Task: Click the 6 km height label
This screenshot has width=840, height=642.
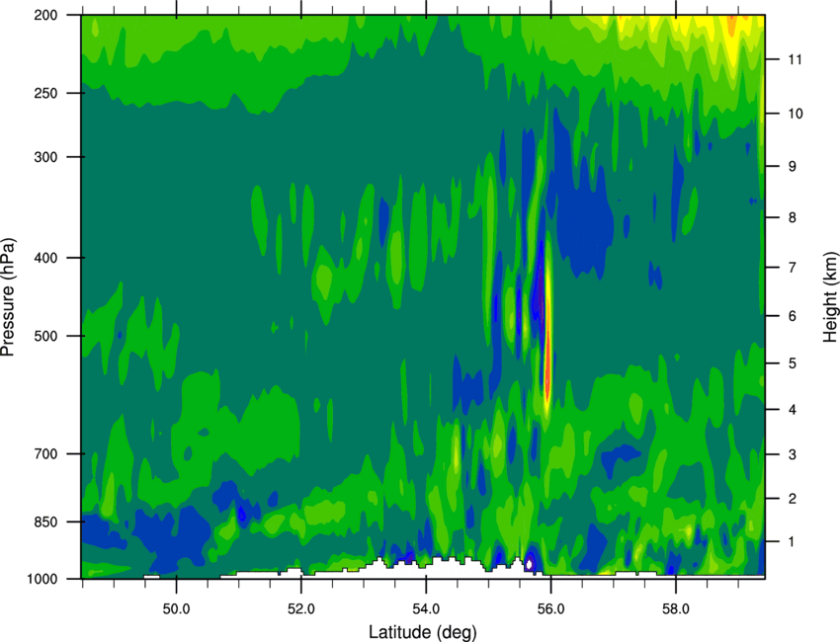Action: pos(793,316)
